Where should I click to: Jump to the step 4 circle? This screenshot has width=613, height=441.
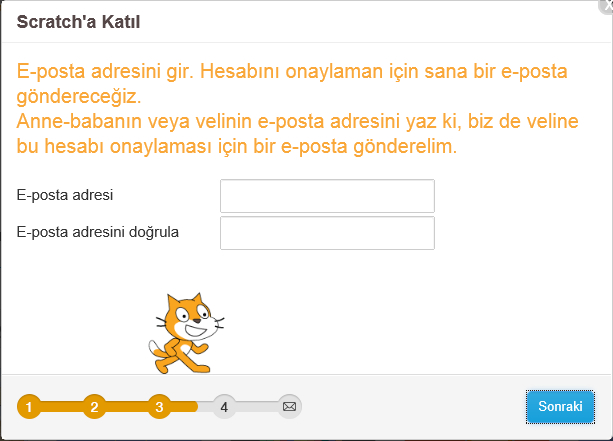click(x=224, y=407)
